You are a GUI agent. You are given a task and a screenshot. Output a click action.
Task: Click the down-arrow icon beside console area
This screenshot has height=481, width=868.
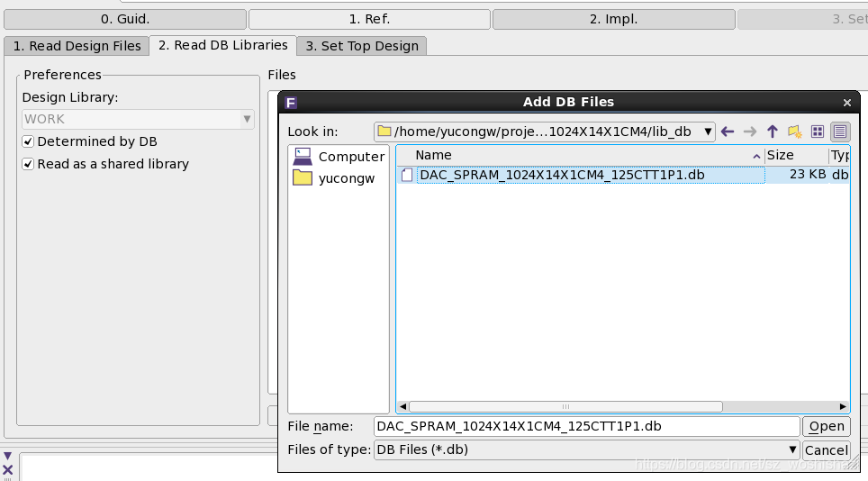click(x=8, y=456)
